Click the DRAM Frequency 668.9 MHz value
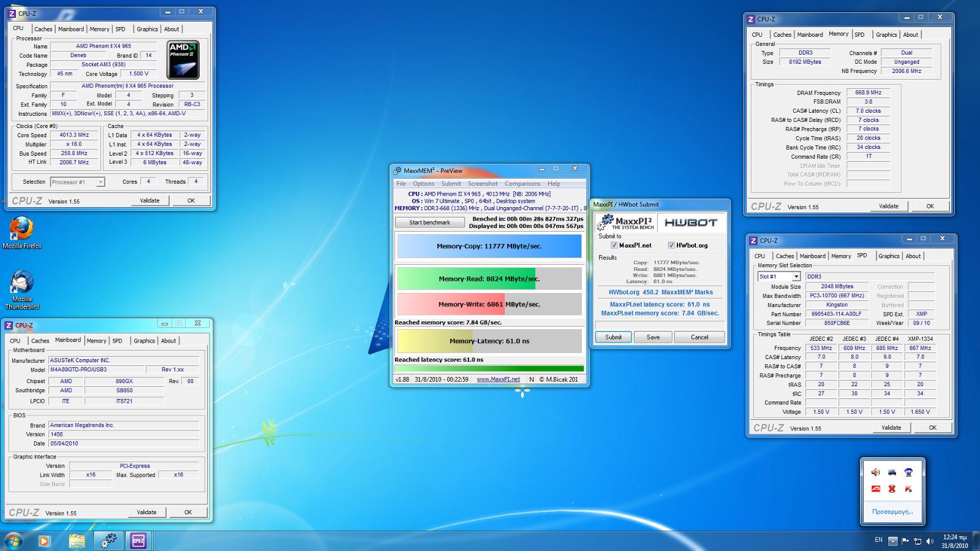This screenshot has height=551, width=980. point(868,93)
